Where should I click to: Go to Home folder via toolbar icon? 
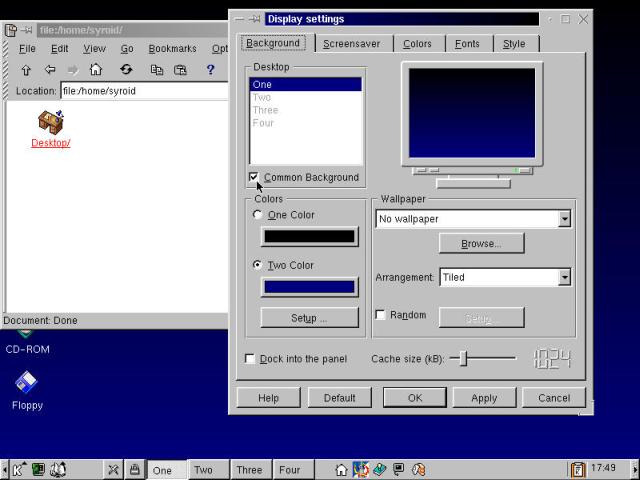click(96, 70)
